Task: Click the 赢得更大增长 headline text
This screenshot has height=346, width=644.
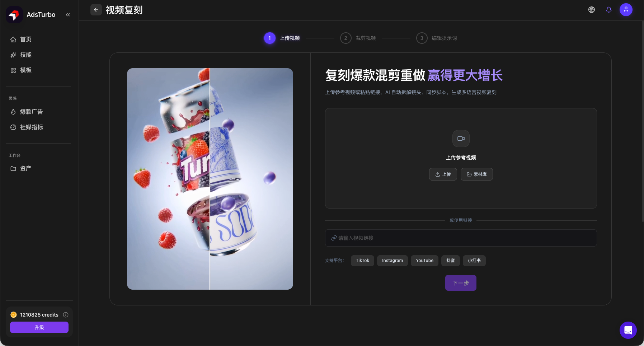Action: point(465,75)
